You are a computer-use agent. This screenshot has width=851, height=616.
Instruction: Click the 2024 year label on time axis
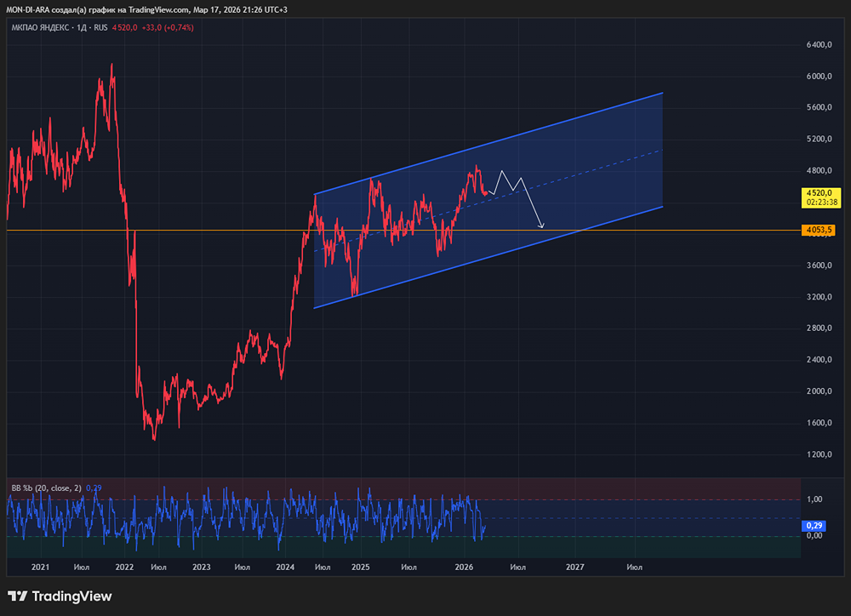coord(285,568)
